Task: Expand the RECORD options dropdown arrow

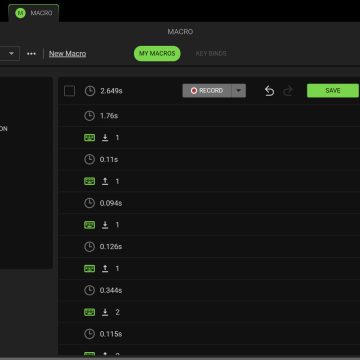Action: coord(239,91)
